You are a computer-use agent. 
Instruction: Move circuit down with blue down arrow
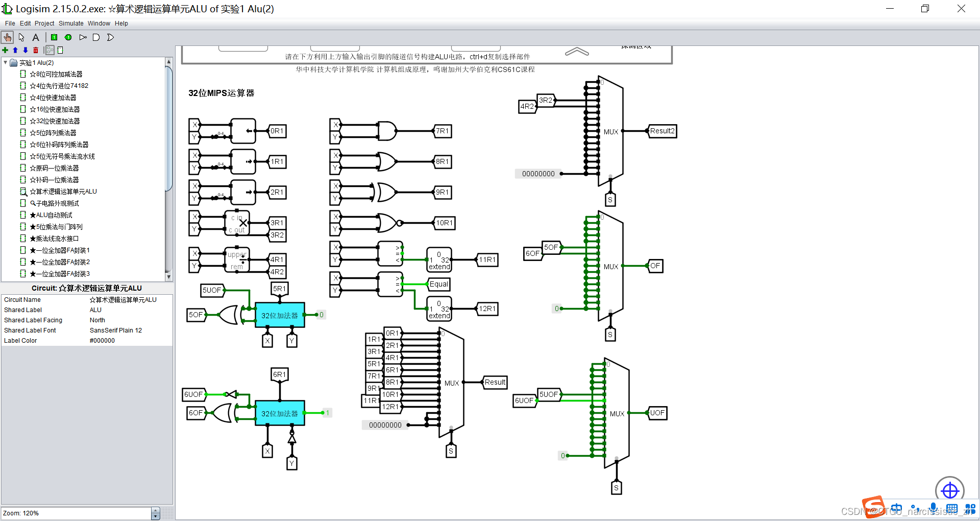pyautogui.click(x=26, y=50)
